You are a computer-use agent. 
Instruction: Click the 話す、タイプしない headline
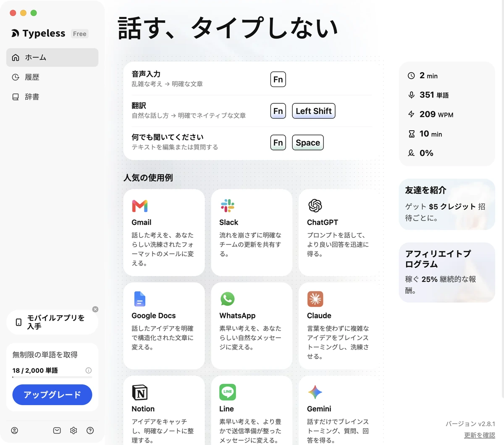point(228,28)
